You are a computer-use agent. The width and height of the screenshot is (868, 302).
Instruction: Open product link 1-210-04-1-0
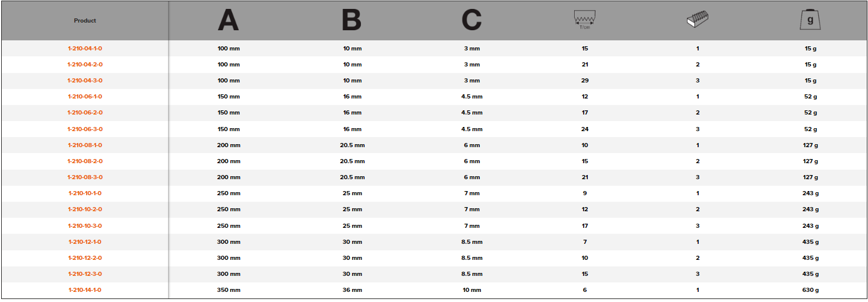click(x=85, y=49)
